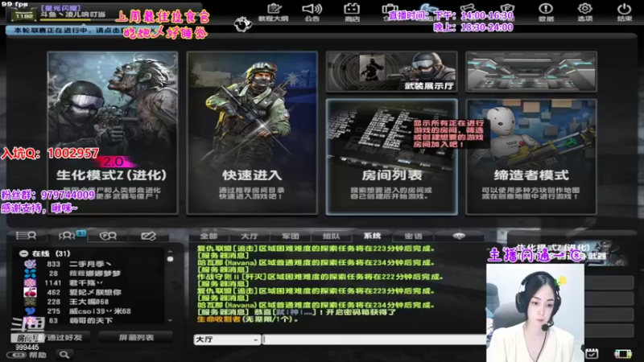Screen dimensions: 644x362
Task: Open the briefcase inventory icon in top bar
Action: [390, 9]
